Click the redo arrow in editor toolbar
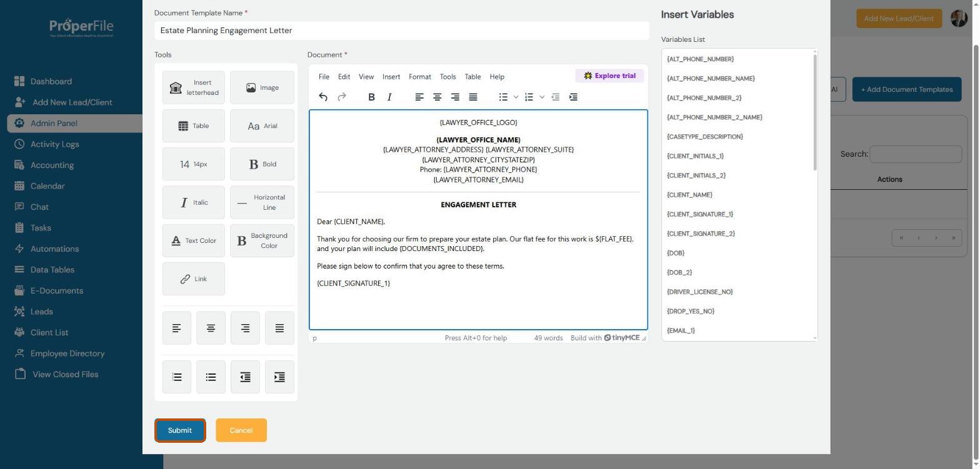 pyautogui.click(x=342, y=97)
